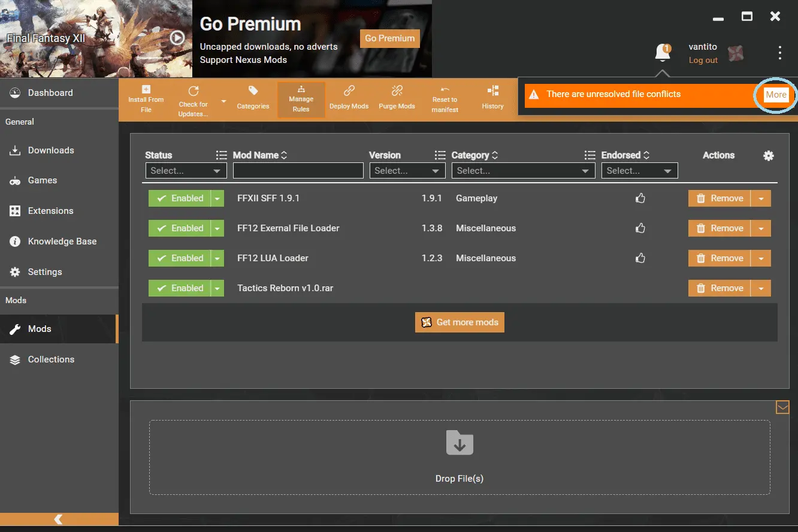Screen dimensions: 798x532
Task: Expand the status dropdown arrow for FF12 Exernal File Loader
Action: tap(217, 228)
